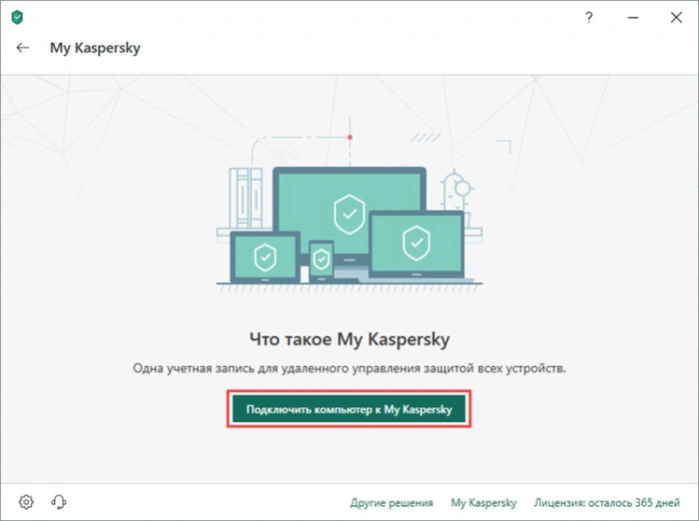Go back using the arrow icon
The height and width of the screenshot is (521, 699).
click(22, 48)
